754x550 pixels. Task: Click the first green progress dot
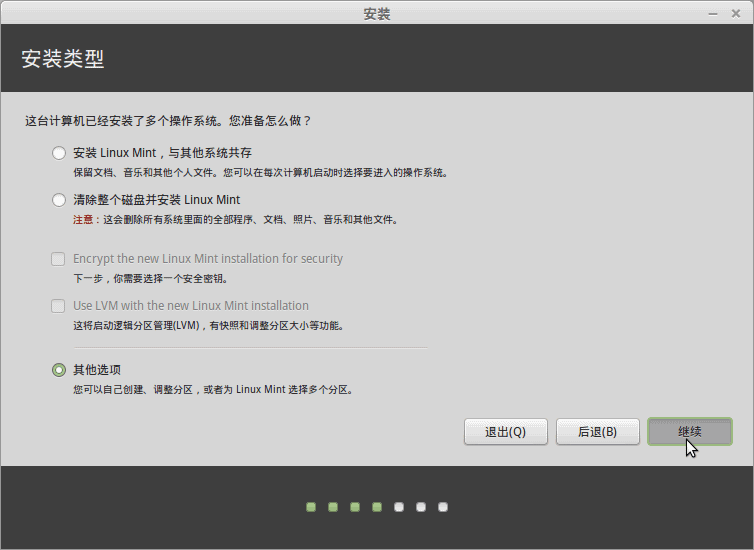click(311, 507)
